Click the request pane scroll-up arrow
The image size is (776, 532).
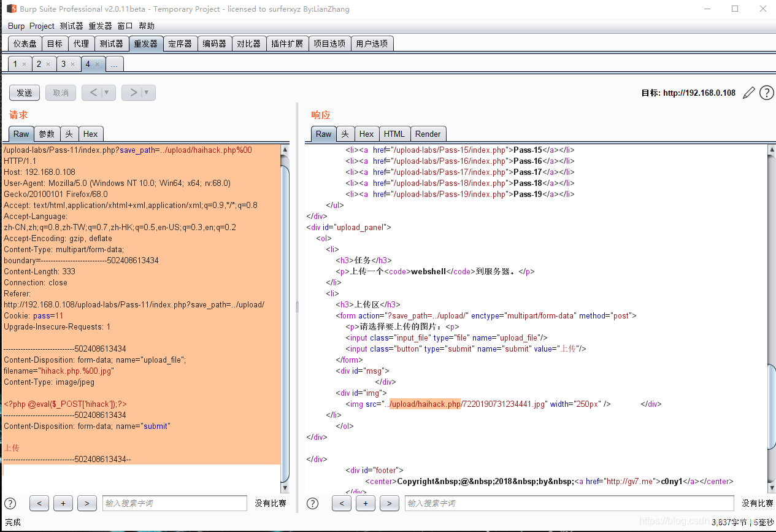pos(285,150)
